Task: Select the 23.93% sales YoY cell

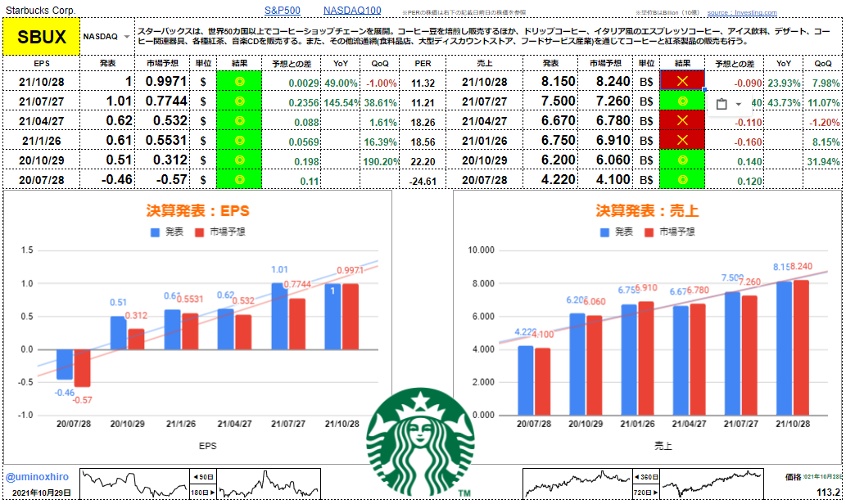Action: click(x=784, y=83)
